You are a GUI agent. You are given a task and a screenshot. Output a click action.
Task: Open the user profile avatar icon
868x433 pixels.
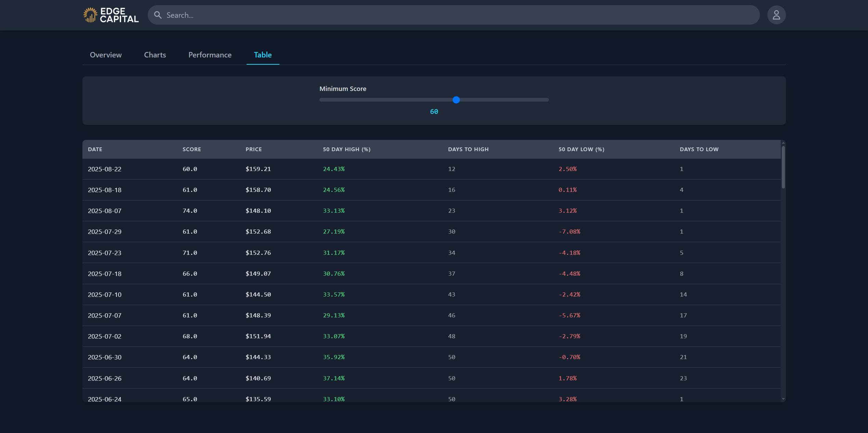[776, 15]
